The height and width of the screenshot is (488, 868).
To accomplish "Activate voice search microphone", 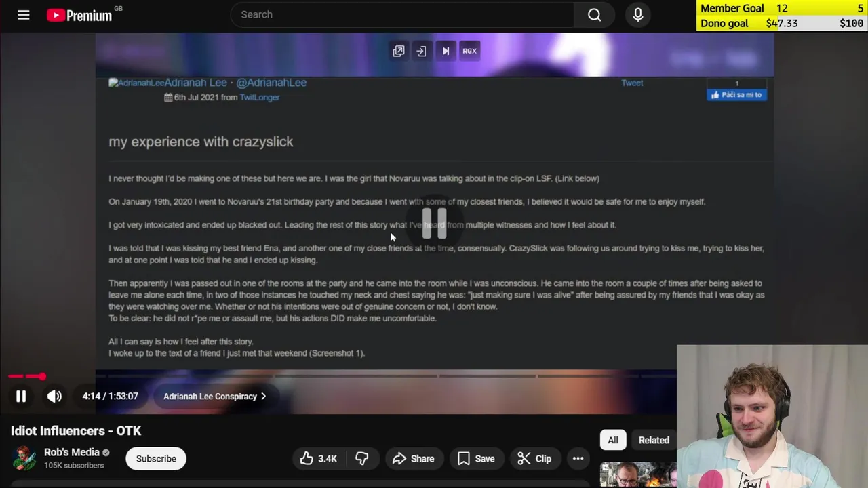I will click(x=637, y=14).
